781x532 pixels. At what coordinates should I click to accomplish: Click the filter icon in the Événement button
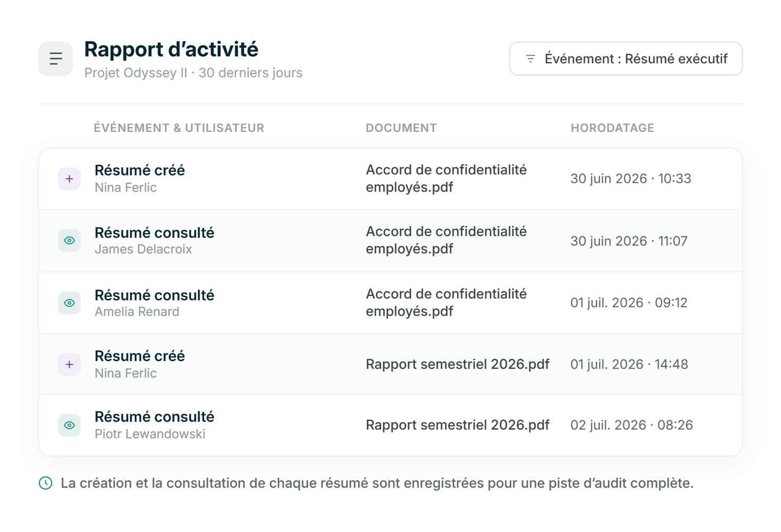pos(530,59)
